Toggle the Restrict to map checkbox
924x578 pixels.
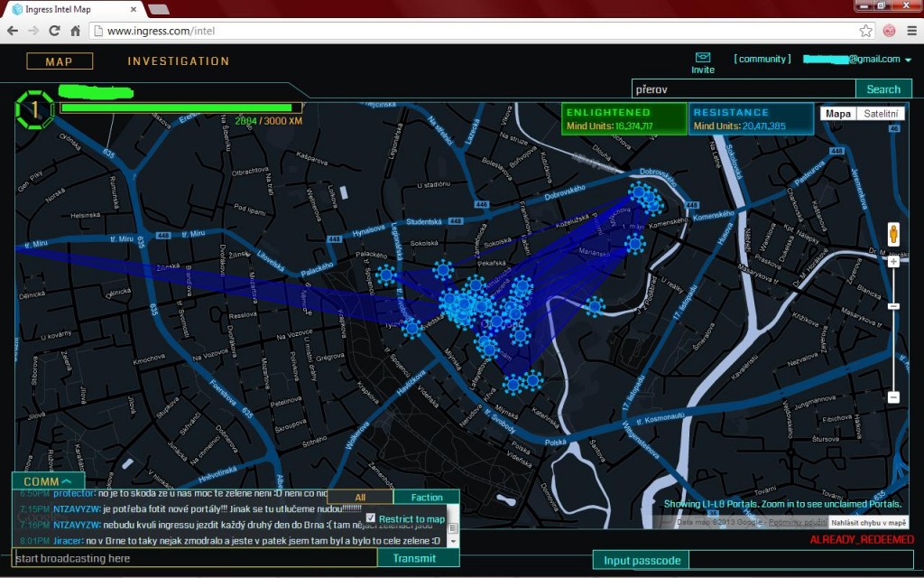click(371, 517)
